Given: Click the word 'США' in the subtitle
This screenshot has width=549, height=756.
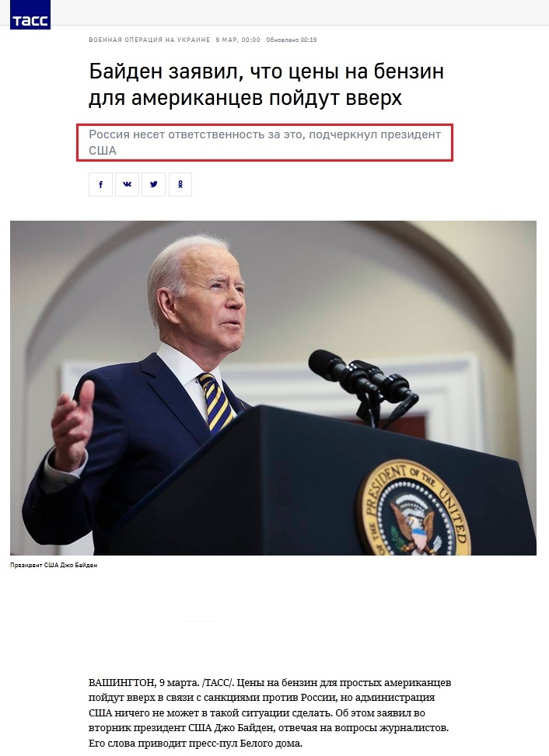Looking at the screenshot, I should click(103, 151).
